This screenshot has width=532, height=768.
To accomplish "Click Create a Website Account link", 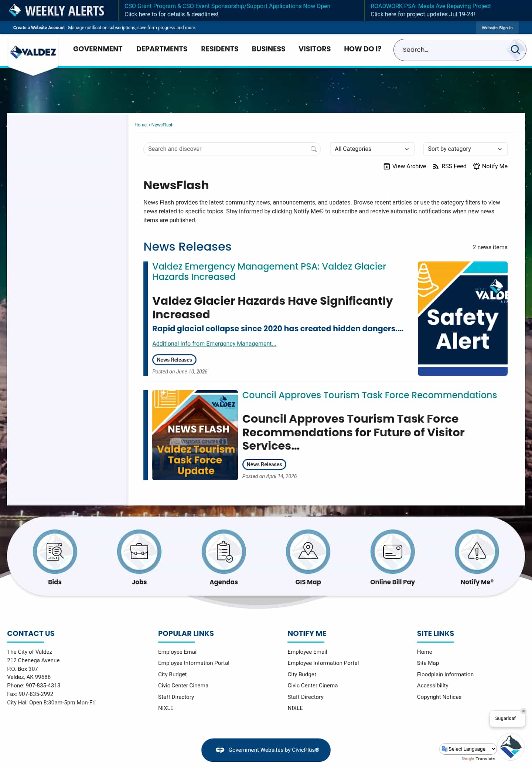I will (x=39, y=28).
